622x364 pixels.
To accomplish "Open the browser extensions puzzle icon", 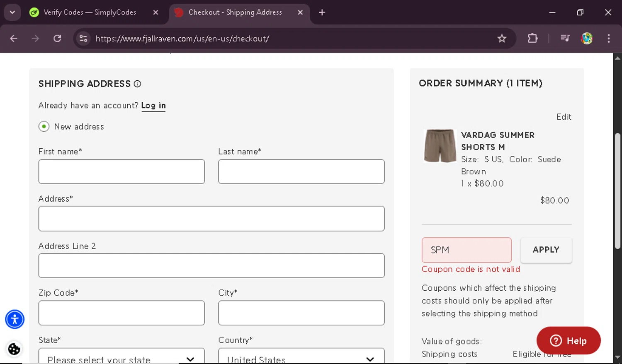I will 532,39.
